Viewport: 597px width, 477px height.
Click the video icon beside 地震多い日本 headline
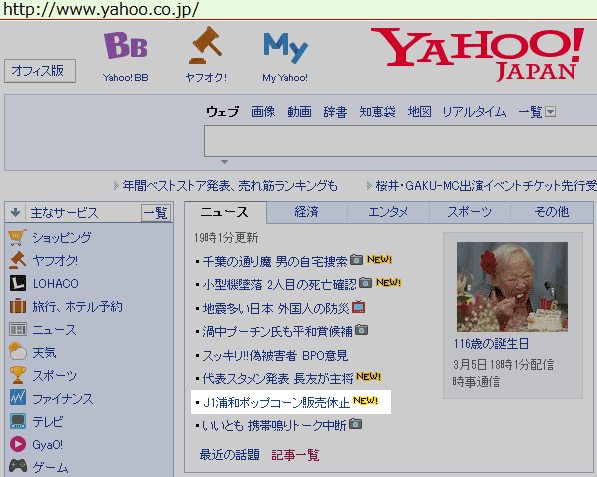coord(358,307)
